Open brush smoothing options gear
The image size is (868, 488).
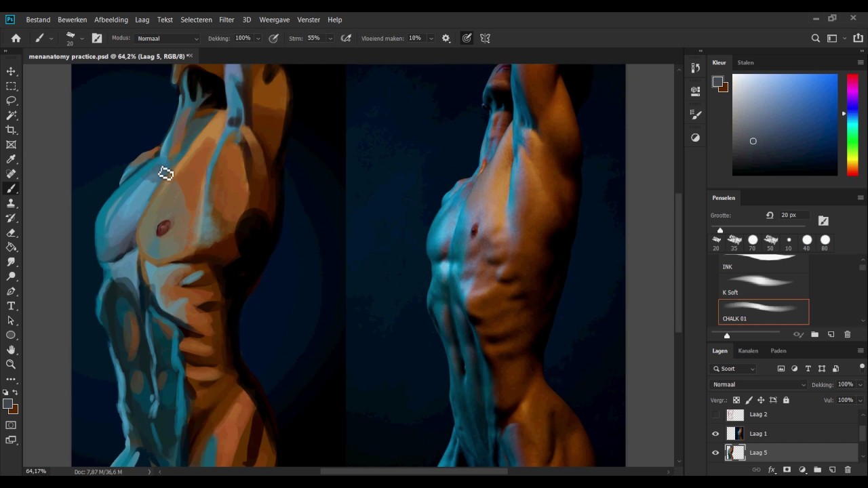(446, 39)
